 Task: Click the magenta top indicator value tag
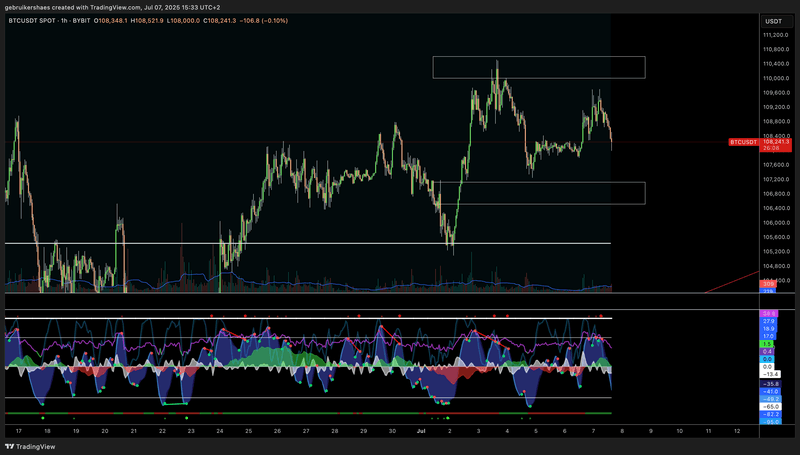[768, 314]
